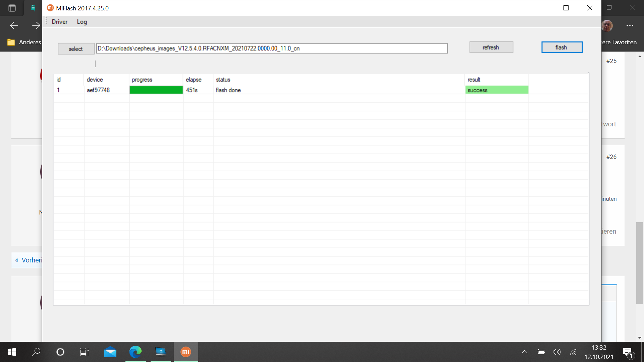Focus the firmware path input field

tap(272, 48)
